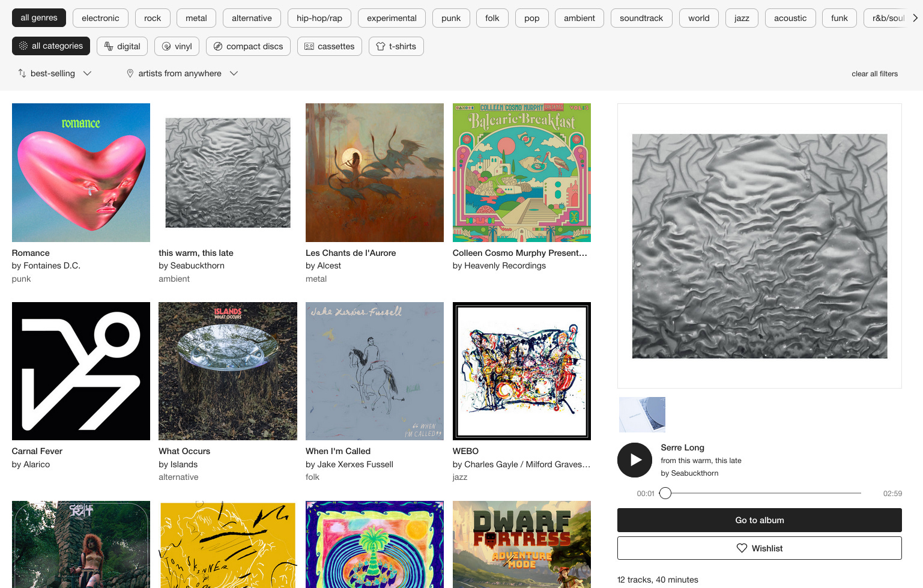
Task: Click title 'Colleen Cosmo Murphy Present…'
Action: coord(520,253)
